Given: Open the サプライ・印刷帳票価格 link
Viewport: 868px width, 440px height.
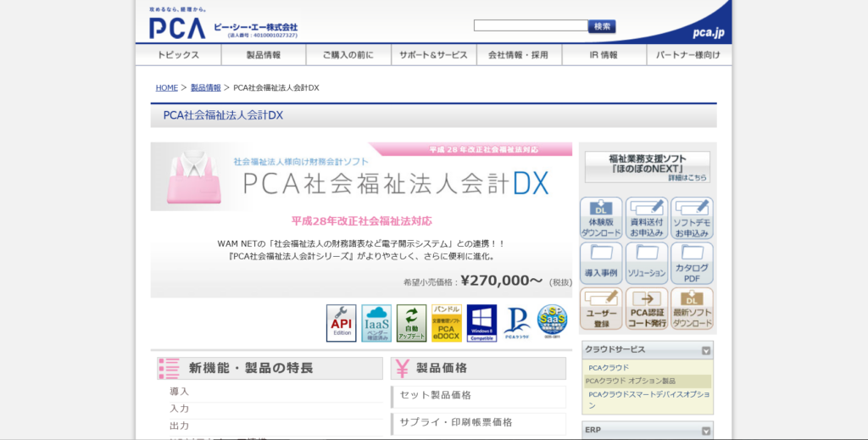Looking at the screenshot, I should (x=456, y=422).
